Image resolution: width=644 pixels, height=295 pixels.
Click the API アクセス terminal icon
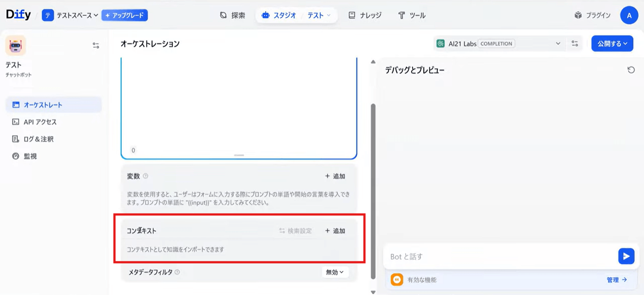coord(16,122)
